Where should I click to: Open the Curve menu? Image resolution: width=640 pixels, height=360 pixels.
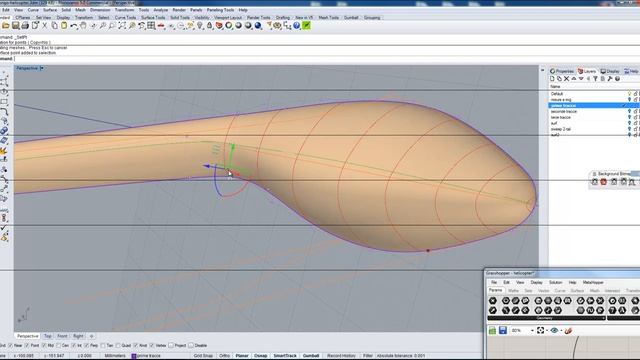coord(33,10)
